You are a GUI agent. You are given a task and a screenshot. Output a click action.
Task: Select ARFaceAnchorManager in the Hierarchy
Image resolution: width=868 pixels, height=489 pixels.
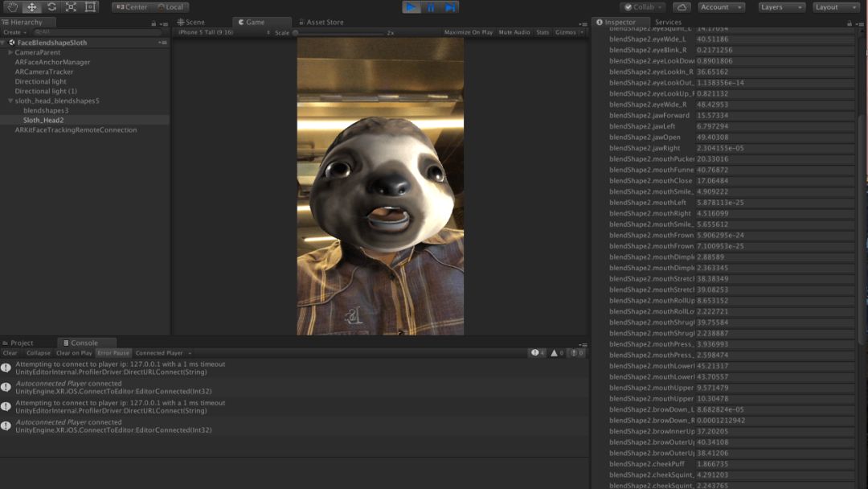pyautogui.click(x=52, y=62)
